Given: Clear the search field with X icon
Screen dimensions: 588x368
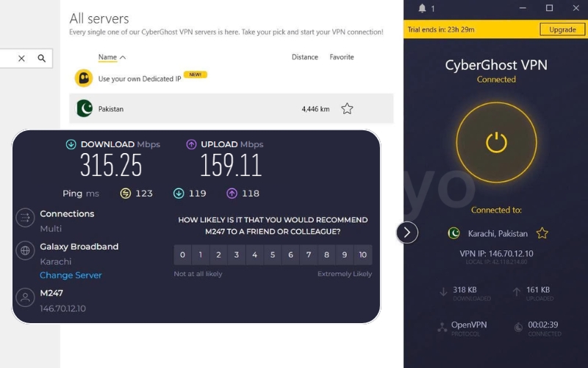Looking at the screenshot, I should pos(21,58).
